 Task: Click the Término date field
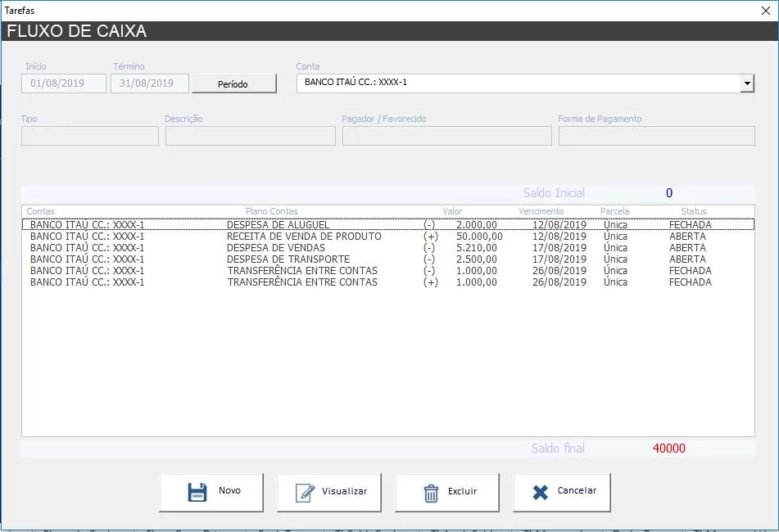(149, 83)
